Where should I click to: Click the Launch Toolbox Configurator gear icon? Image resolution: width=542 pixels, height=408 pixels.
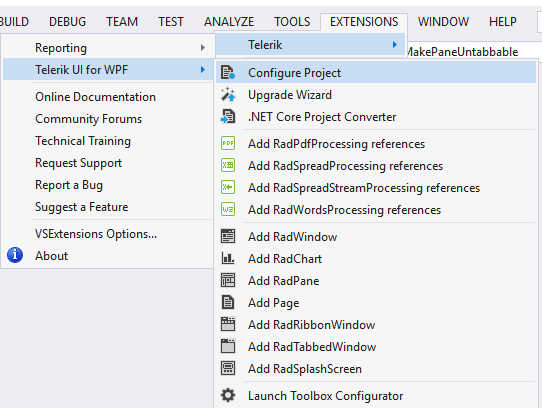(228, 395)
